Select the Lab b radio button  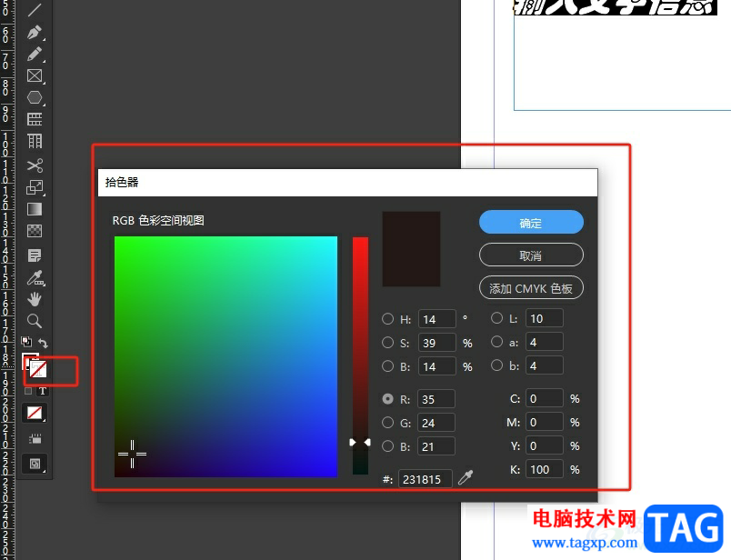[497, 365]
